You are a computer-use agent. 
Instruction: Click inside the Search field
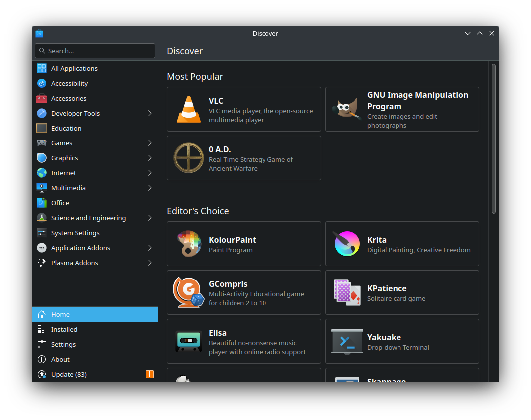95,51
